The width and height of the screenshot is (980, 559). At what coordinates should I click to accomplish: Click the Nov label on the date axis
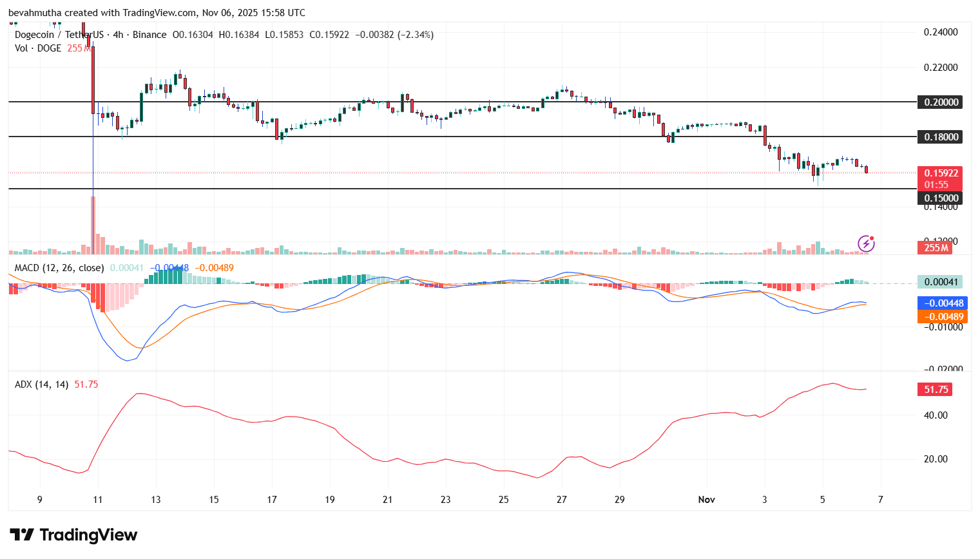pyautogui.click(x=706, y=499)
